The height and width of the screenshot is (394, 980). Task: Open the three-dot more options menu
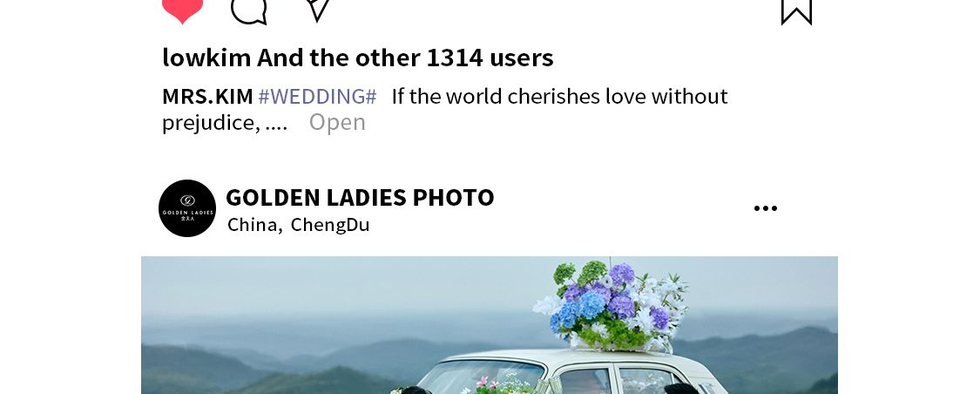point(766,208)
